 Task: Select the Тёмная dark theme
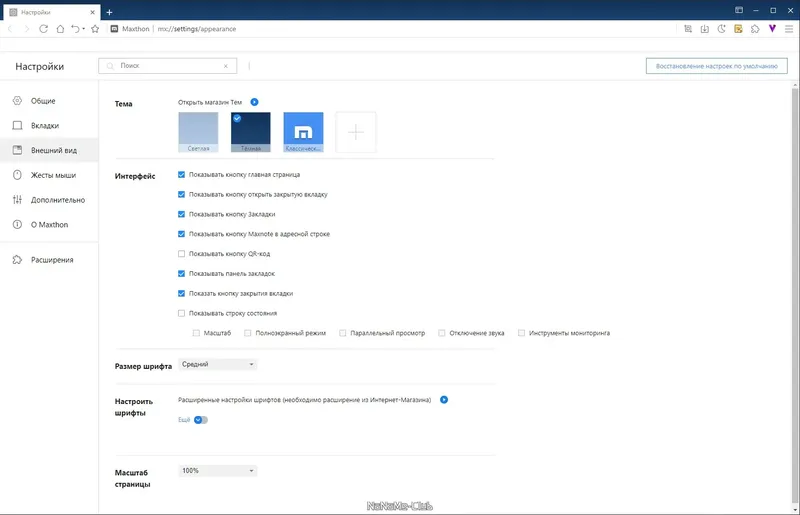click(x=251, y=132)
